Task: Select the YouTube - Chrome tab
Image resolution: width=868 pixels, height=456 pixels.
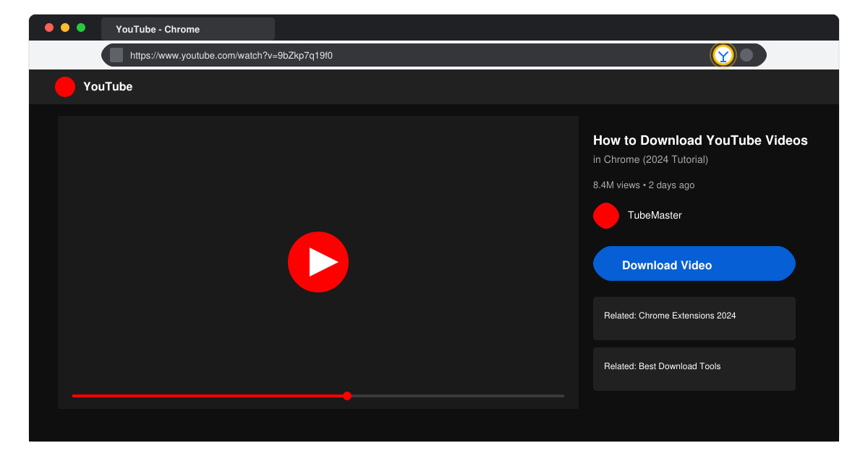Action: coord(188,29)
